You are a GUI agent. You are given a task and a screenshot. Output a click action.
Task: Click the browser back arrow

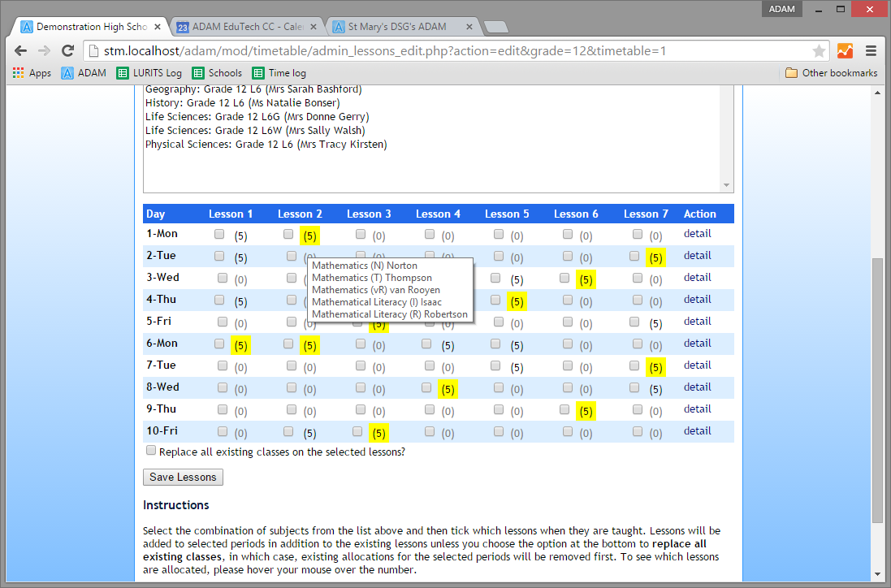pos(21,50)
